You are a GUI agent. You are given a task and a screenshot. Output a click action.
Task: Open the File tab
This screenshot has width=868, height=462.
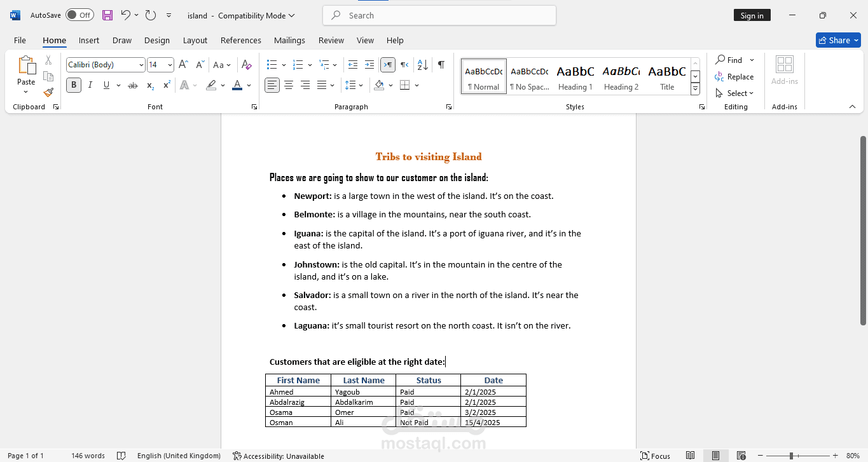[20, 40]
